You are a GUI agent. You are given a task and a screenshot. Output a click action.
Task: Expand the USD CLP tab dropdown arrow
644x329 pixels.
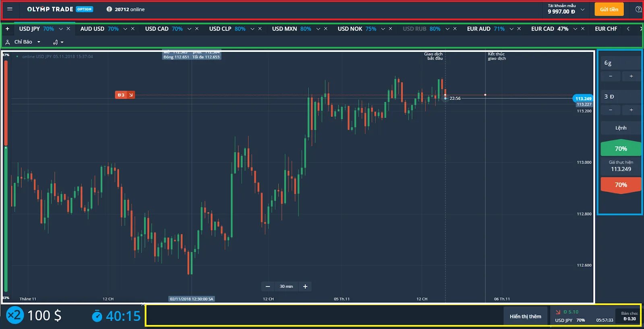[x=252, y=29]
